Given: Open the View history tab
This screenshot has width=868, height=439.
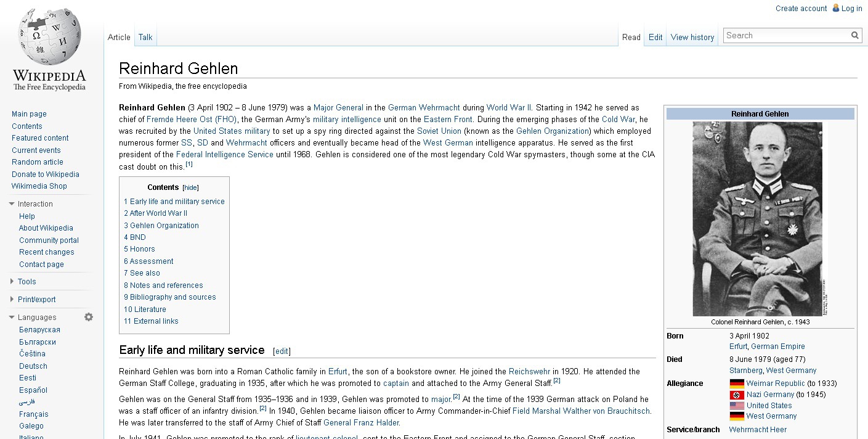Looking at the screenshot, I should (692, 37).
